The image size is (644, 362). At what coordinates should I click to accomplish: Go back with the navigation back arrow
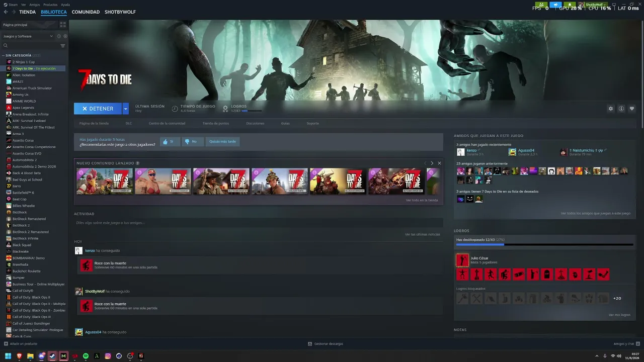(x=6, y=12)
